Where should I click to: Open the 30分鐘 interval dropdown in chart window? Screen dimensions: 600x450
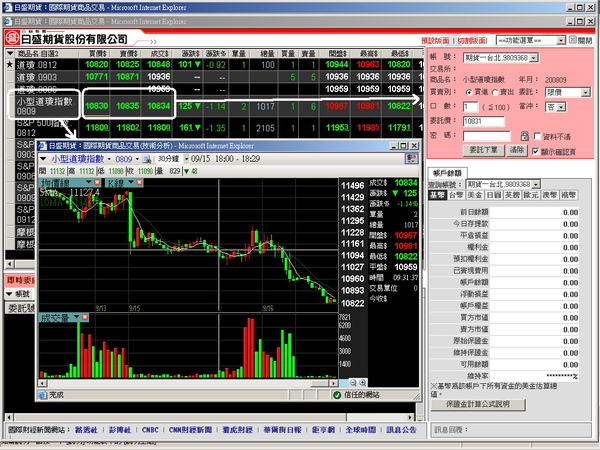pyautogui.click(x=186, y=159)
